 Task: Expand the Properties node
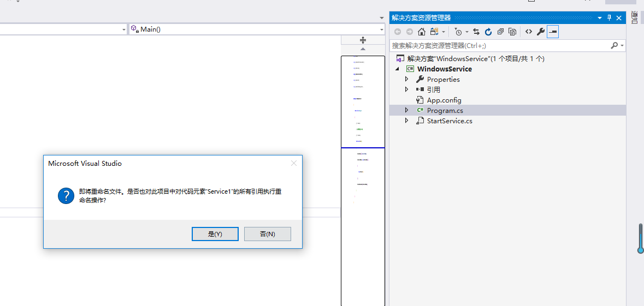point(406,79)
